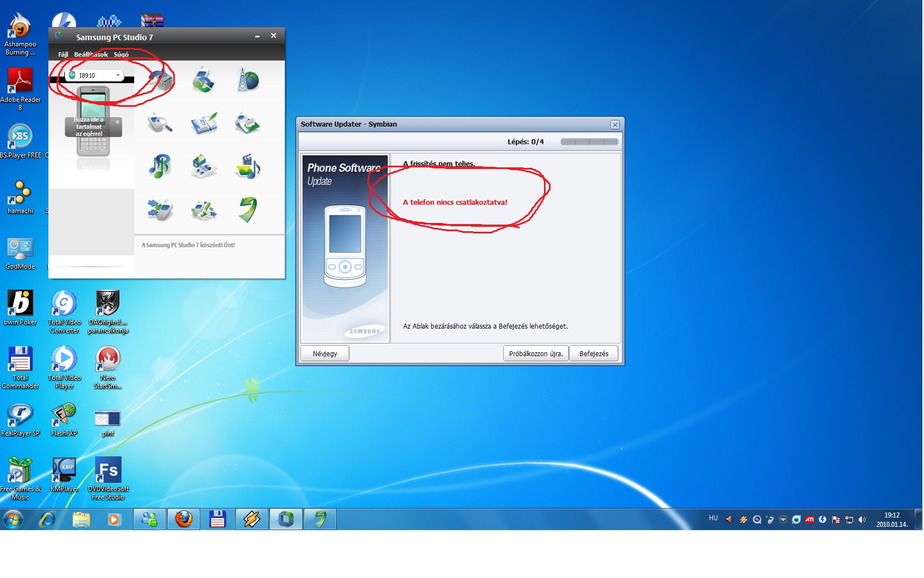The height and width of the screenshot is (578, 924).
Task: Open the Free Games & Music desktop icon
Action: click(20, 478)
